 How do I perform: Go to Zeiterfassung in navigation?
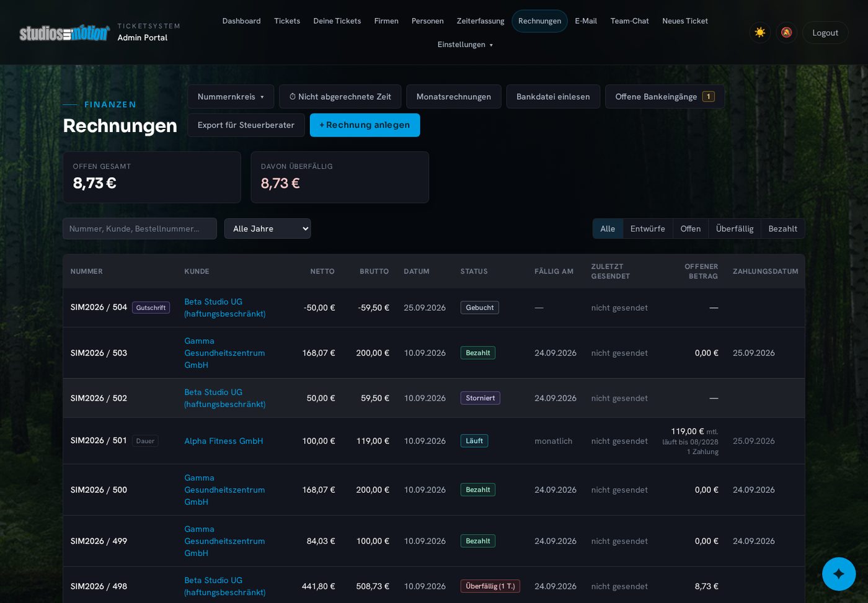(x=480, y=21)
